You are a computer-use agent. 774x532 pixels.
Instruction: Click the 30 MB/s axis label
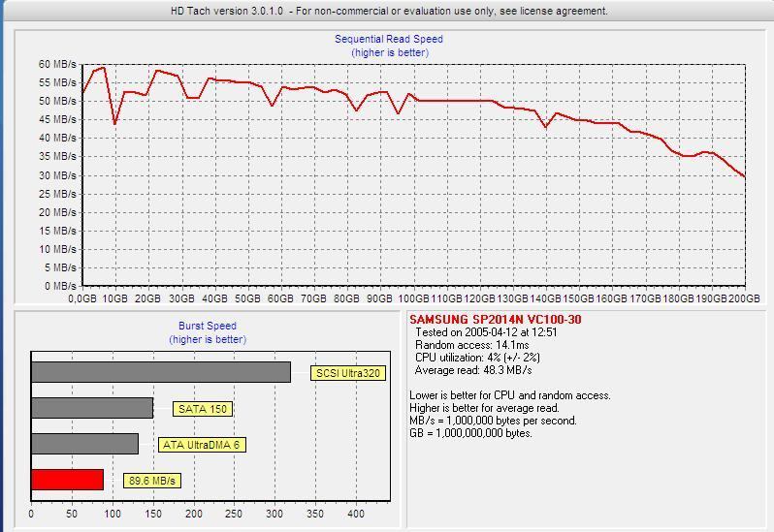click(57, 175)
